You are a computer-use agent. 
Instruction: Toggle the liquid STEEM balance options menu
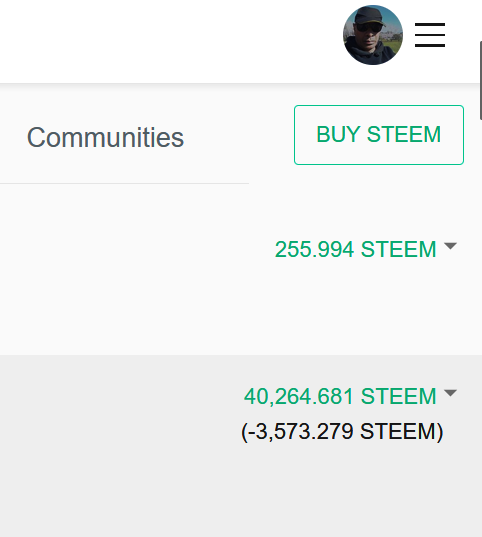tap(450, 246)
